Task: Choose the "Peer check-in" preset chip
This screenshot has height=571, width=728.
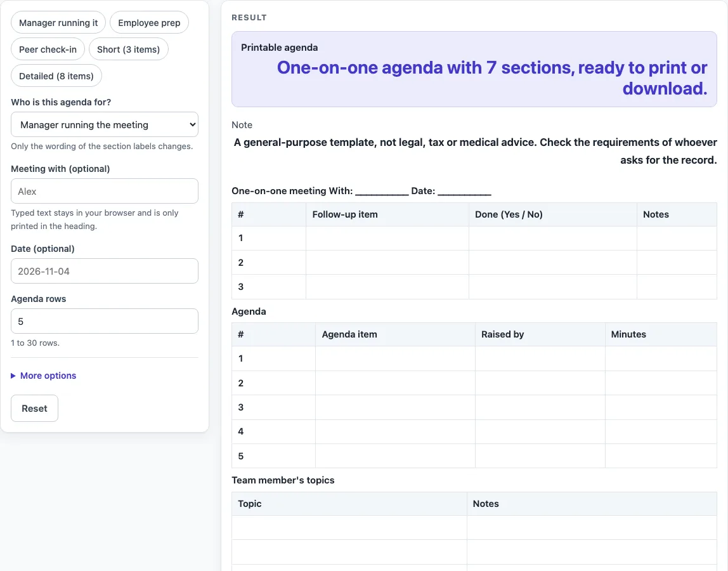Action: point(48,49)
